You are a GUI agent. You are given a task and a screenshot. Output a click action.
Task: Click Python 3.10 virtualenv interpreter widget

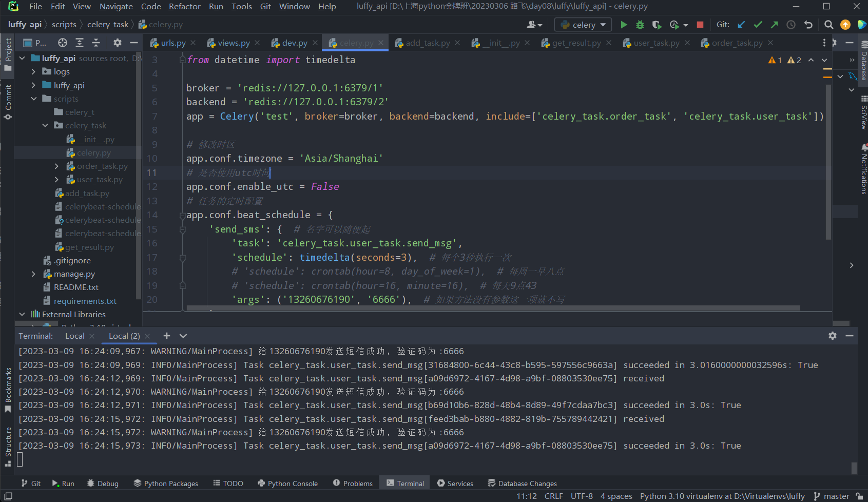(722, 496)
